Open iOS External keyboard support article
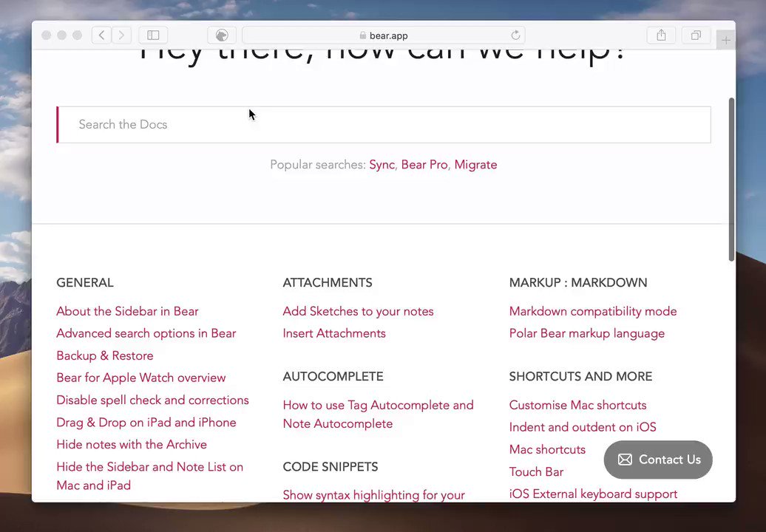This screenshot has width=766, height=532. pos(593,494)
